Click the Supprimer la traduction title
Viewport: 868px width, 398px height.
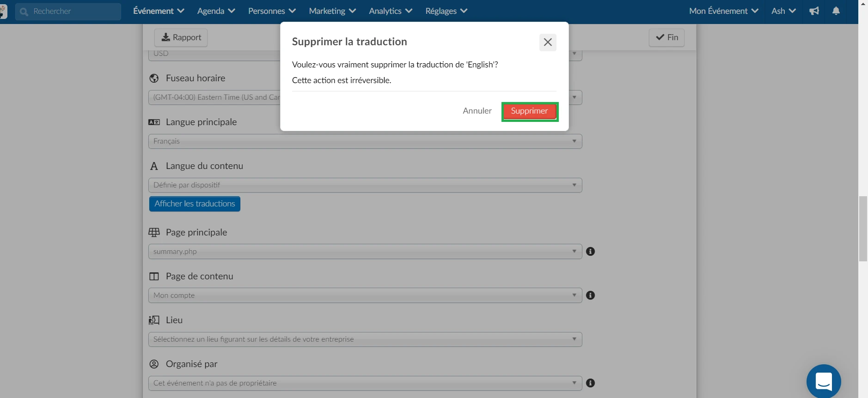point(349,42)
